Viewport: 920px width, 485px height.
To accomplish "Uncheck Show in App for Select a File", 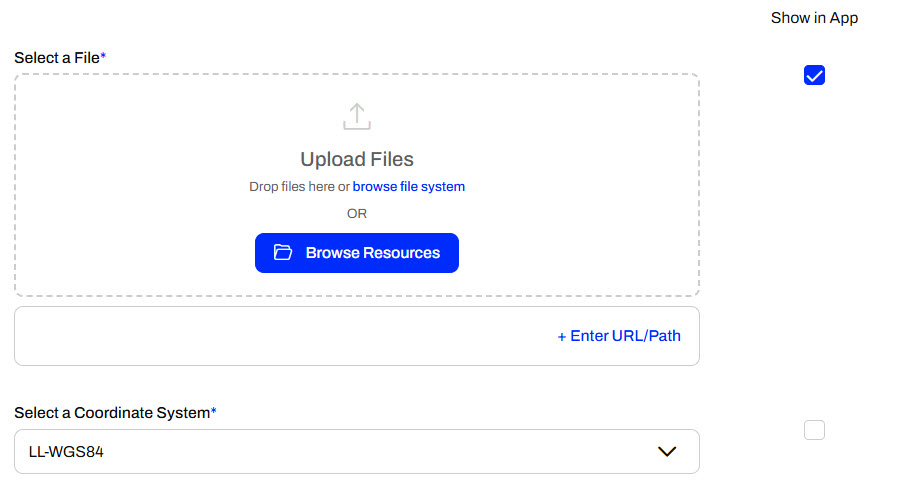I will point(814,76).
